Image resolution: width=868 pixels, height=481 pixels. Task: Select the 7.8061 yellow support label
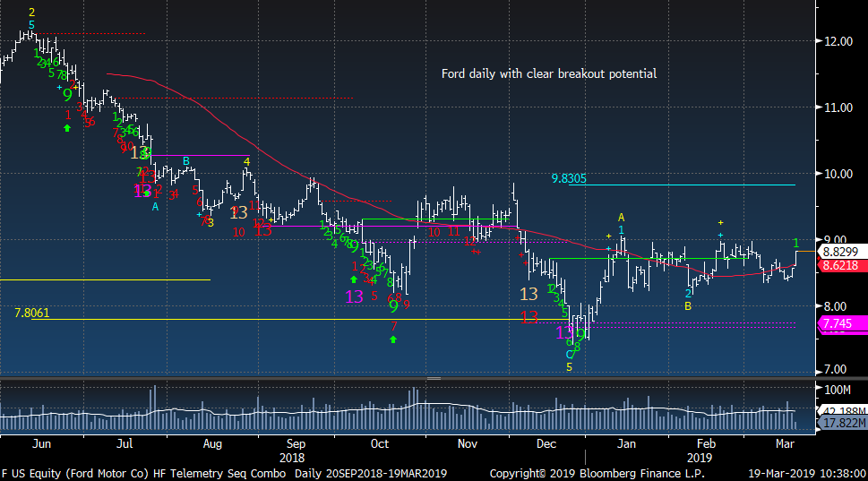click(31, 313)
